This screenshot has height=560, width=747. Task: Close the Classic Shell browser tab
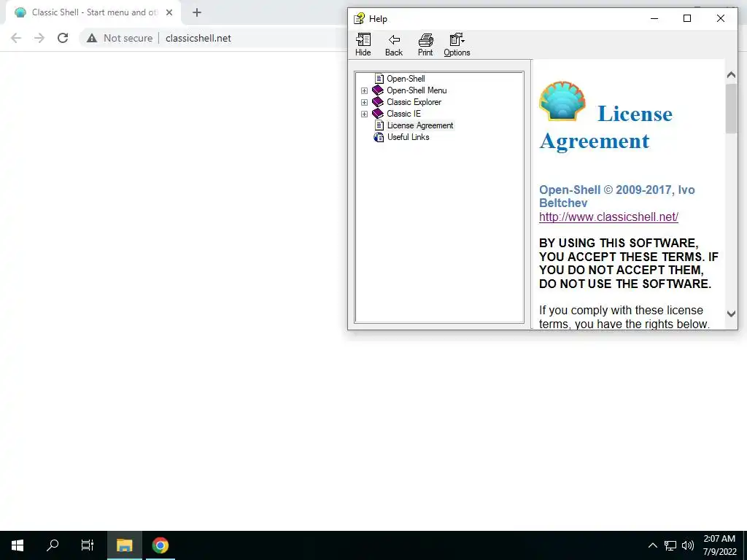(x=169, y=12)
